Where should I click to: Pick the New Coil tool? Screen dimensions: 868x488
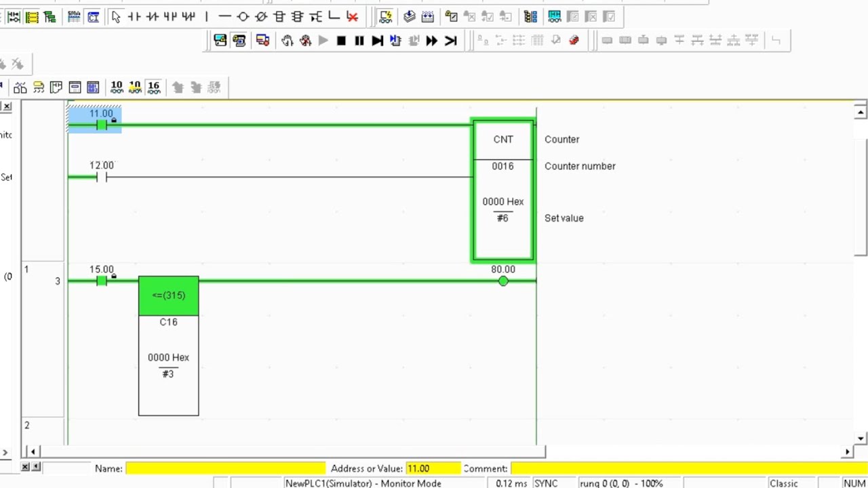coord(243,17)
